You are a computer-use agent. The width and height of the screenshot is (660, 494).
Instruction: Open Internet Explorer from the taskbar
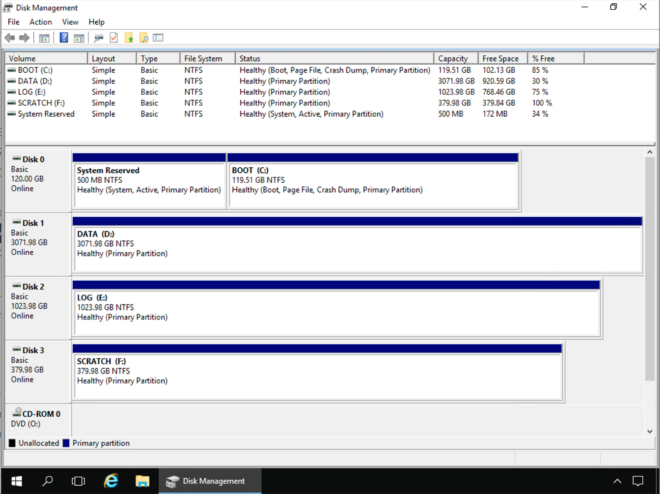[111, 481]
